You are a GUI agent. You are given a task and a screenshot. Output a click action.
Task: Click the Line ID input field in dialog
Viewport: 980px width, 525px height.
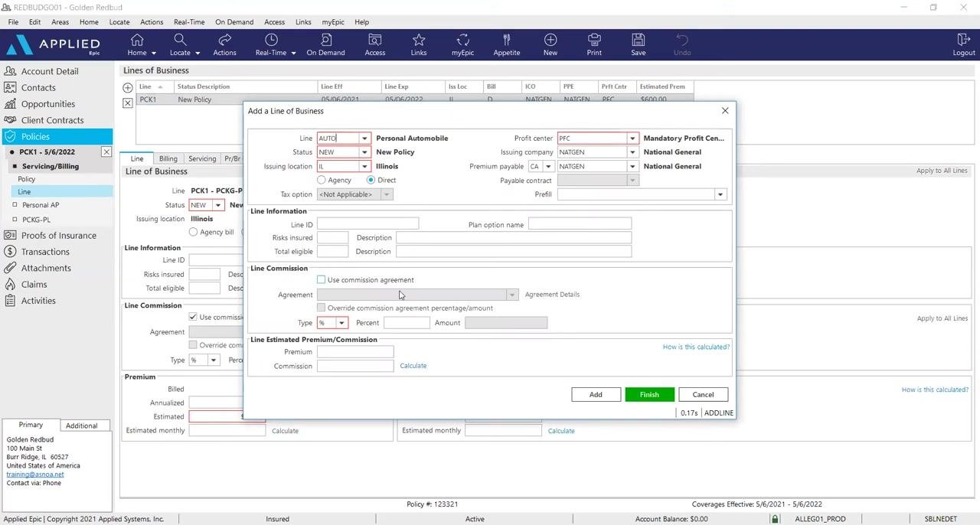click(x=367, y=223)
